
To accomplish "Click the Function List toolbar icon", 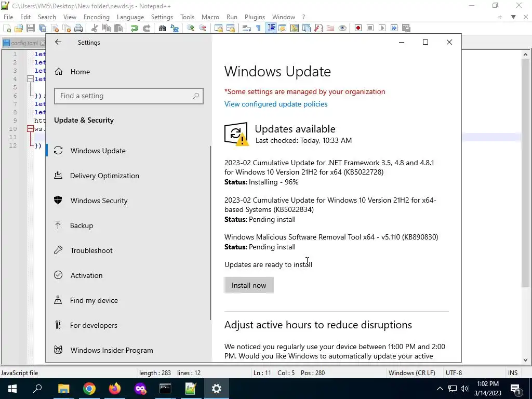I will pos(318,28).
